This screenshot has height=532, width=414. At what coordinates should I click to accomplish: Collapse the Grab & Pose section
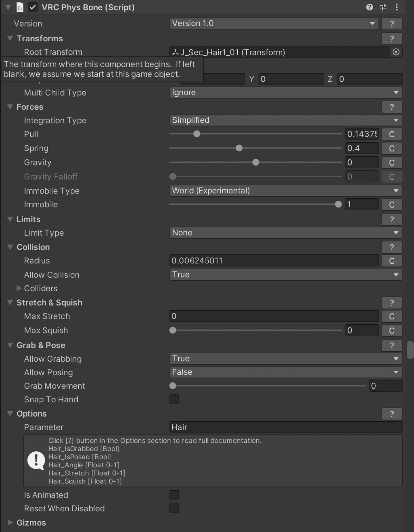[10, 345]
